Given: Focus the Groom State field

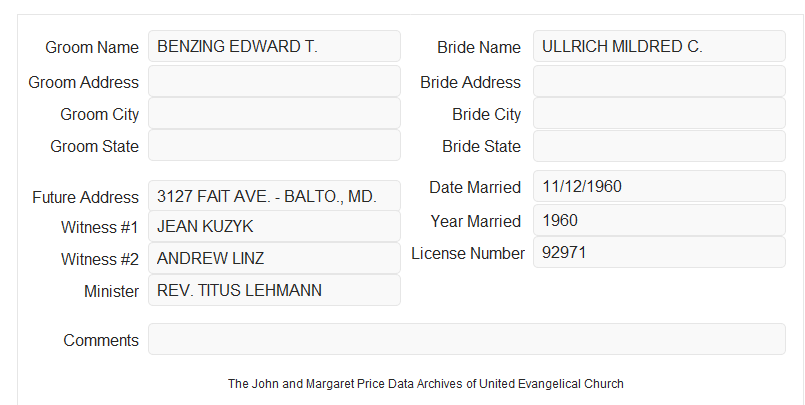Looking at the screenshot, I should [x=274, y=145].
